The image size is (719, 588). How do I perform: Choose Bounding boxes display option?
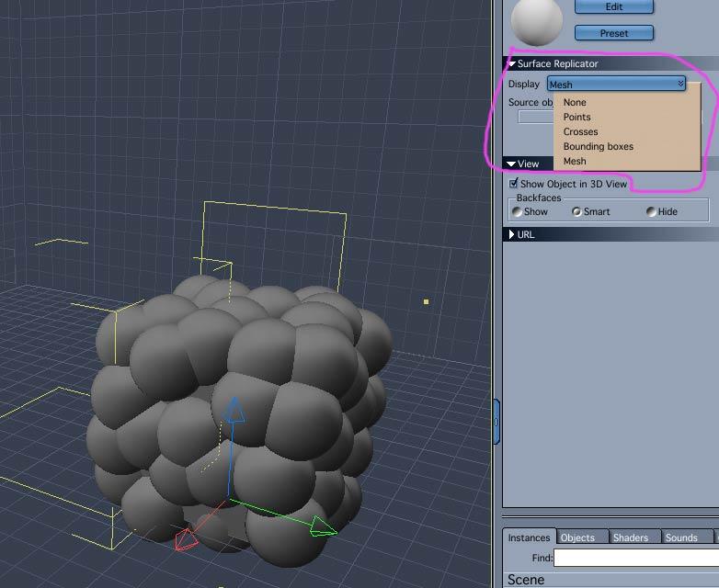[599, 146]
